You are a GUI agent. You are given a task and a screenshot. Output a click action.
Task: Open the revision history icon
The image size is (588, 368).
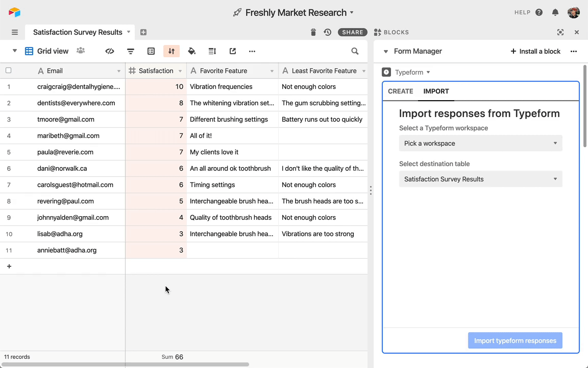coord(328,32)
